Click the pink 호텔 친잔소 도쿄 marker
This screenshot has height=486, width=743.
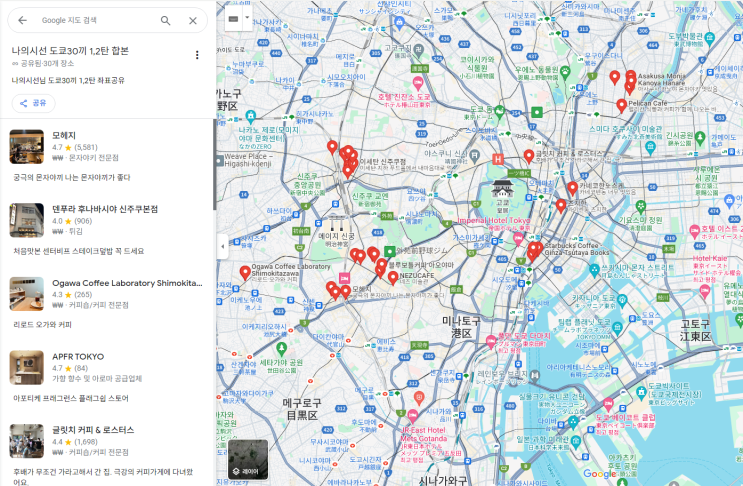pos(417,83)
